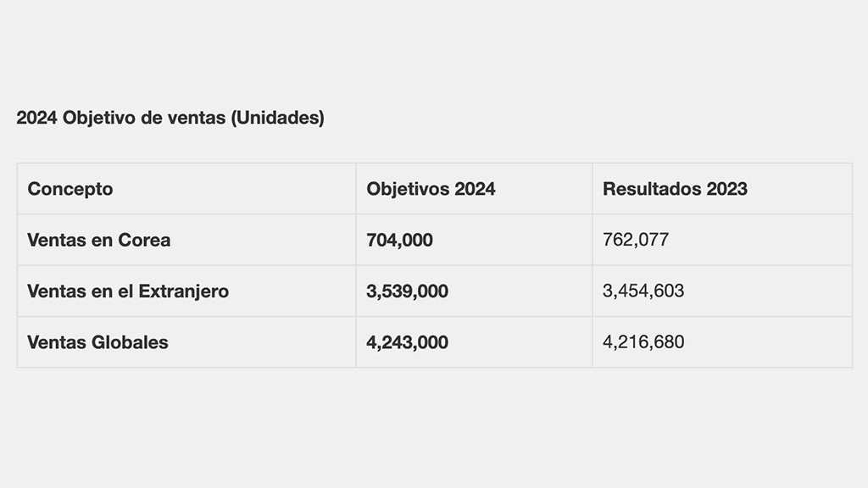Select the 3,454,603 result value cell
868x488 pixels.
click(722, 291)
